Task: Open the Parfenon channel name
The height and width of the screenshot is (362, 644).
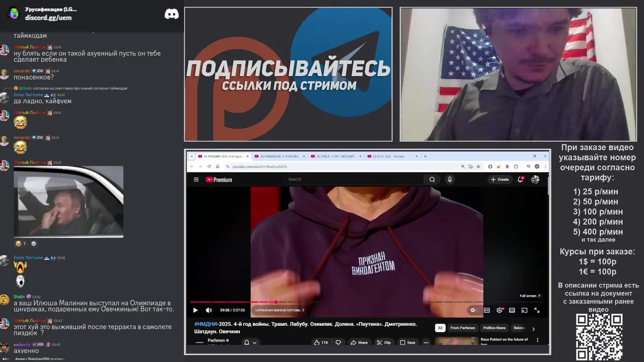Action: tap(216, 340)
